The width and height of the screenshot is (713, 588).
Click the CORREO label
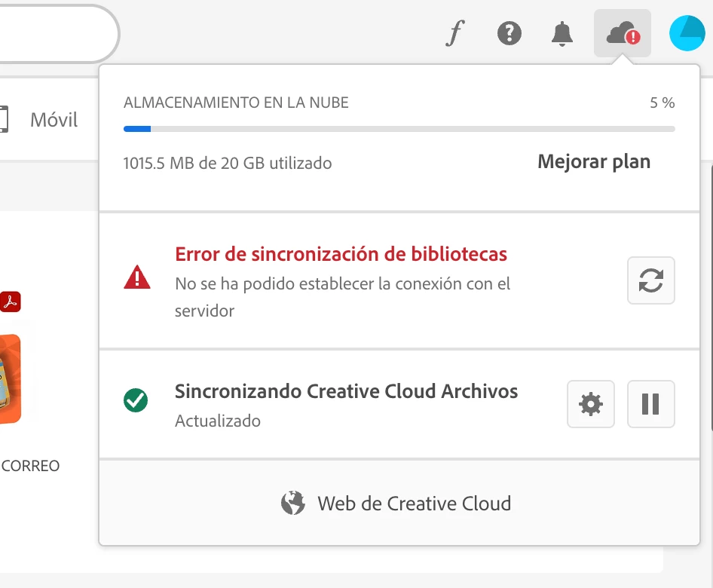pyautogui.click(x=30, y=466)
